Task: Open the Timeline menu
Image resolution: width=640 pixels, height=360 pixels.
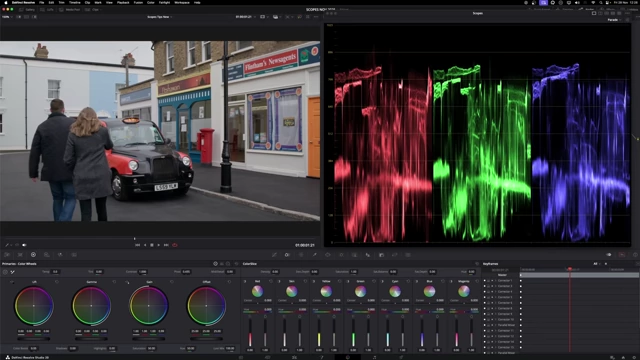Action: 75,2
